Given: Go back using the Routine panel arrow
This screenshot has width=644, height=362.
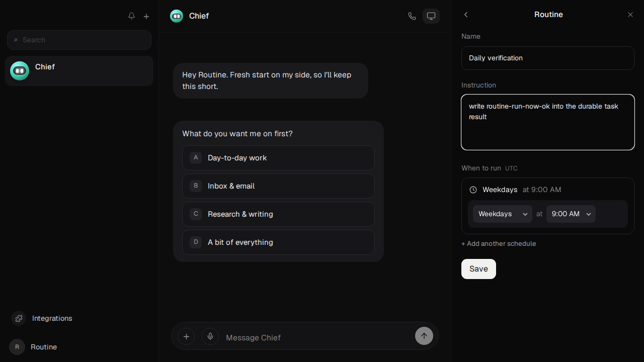Looking at the screenshot, I should [466, 15].
